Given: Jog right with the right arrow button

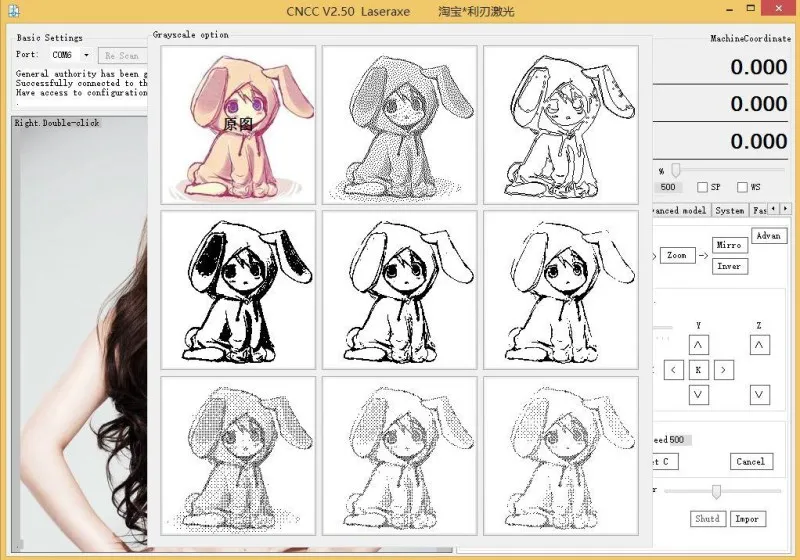Looking at the screenshot, I should (723, 370).
